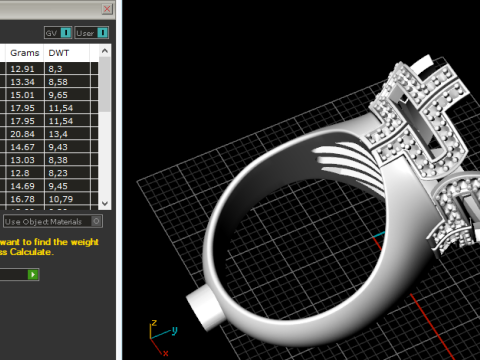Select the 12.8 grams cell
480x360 pixels.
pos(25,173)
